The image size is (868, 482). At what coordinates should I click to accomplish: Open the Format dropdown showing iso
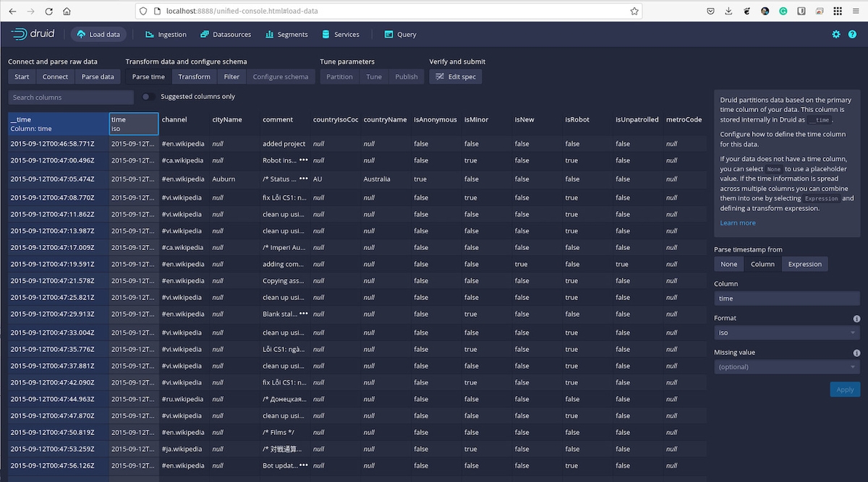tap(786, 332)
